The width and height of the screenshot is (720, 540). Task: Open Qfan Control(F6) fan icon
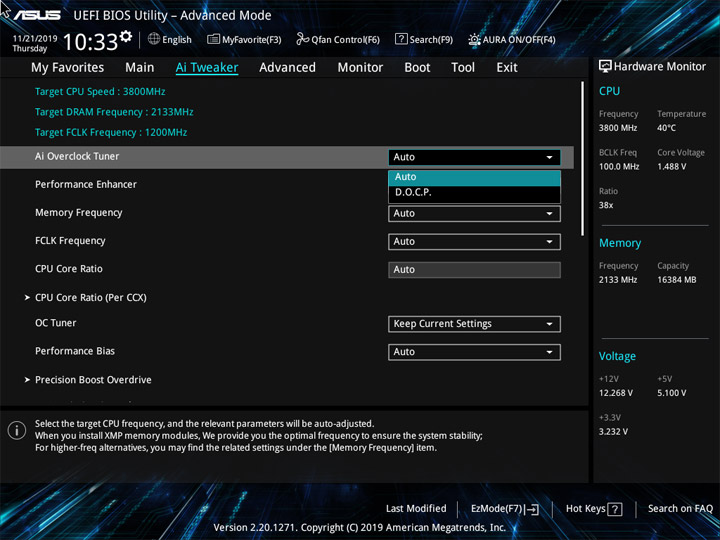click(x=302, y=39)
